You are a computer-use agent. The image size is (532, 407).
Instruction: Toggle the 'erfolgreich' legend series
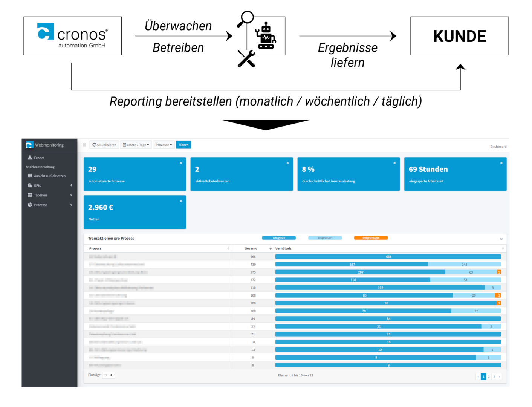coord(279,238)
